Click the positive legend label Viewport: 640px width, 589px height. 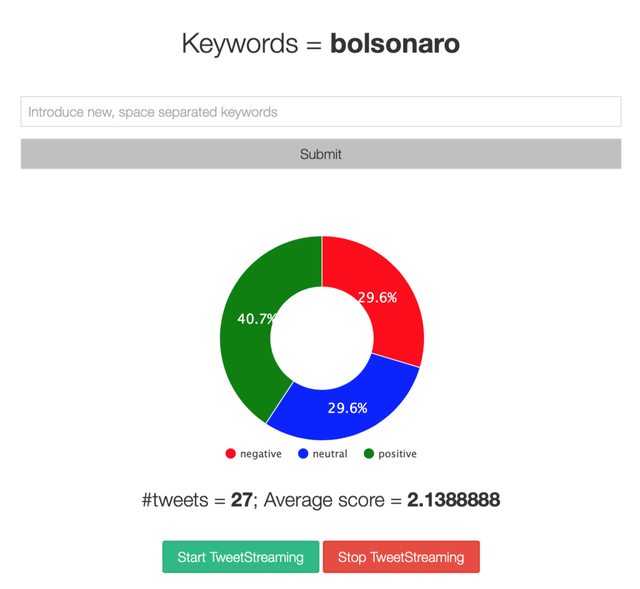click(397, 454)
